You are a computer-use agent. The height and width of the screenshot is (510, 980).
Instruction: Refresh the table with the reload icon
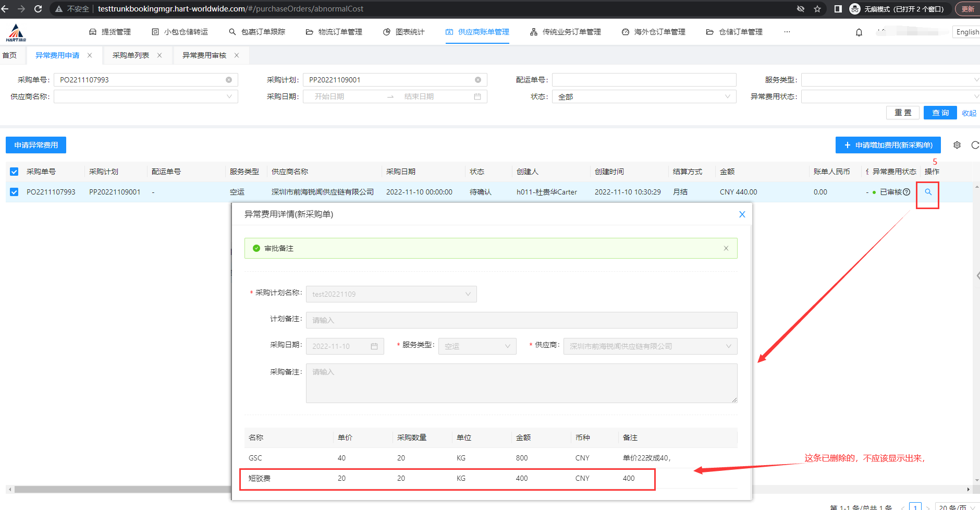pyautogui.click(x=975, y=145)
